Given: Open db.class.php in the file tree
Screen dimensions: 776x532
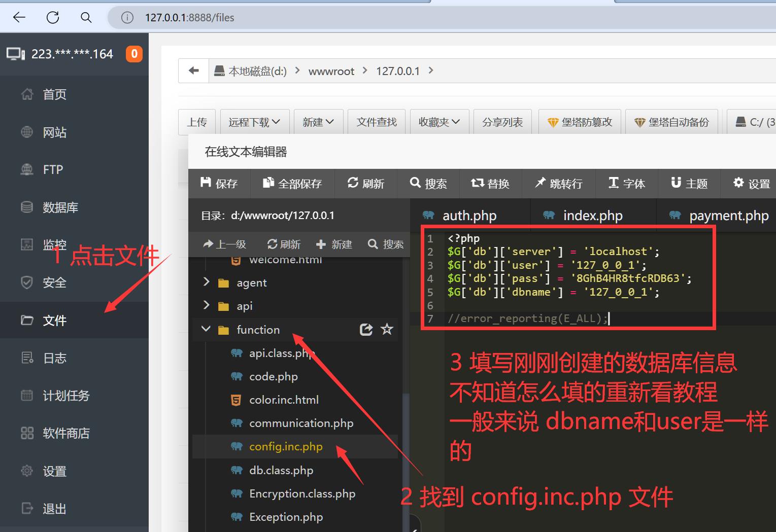Looking at the screenshot, I should click(x=281, y=470).
